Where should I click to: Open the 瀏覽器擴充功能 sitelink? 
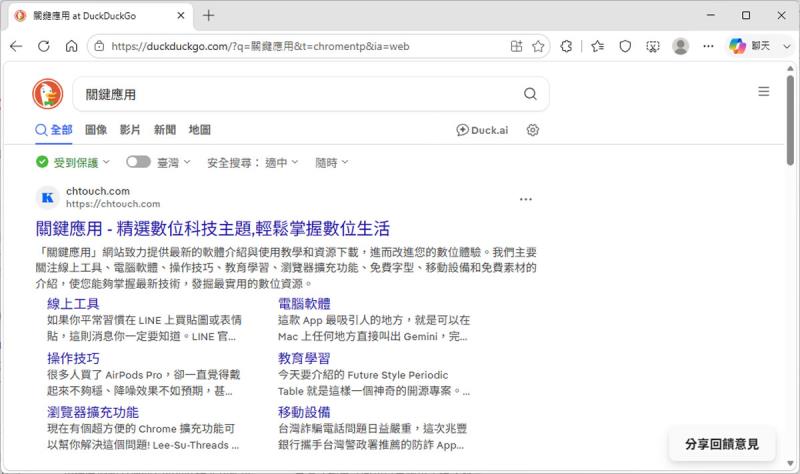93,412
